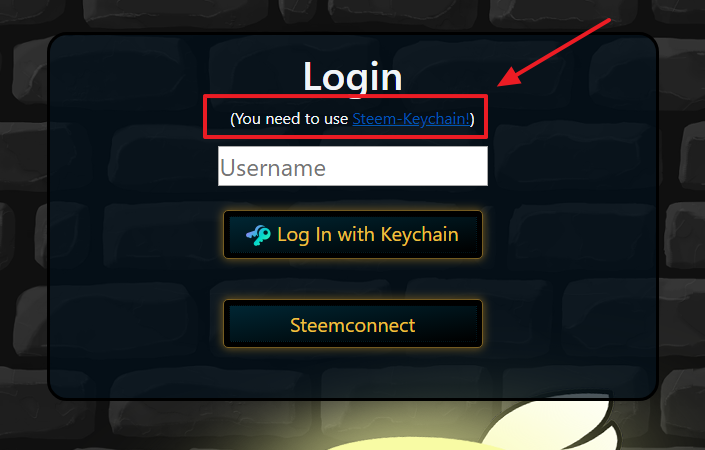The image size is (705, 450).
Task: Click the red highlight box's left edge
Action: [x=205, y=116]
